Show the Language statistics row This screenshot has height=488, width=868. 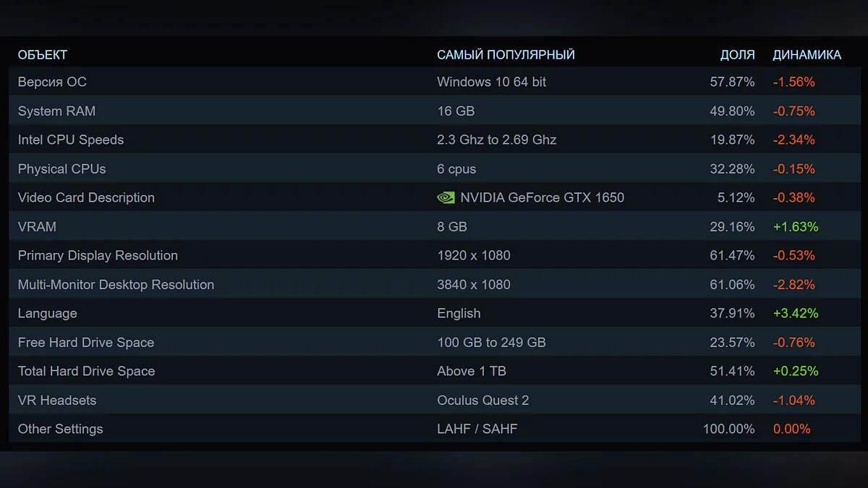click(48, 313)
